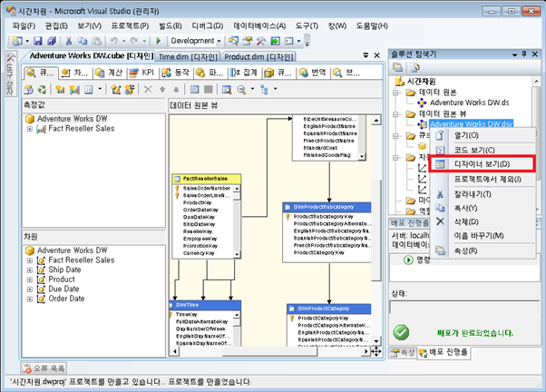Choose 이름 바꾸기(M) in context menu

[x=483, y=236]
